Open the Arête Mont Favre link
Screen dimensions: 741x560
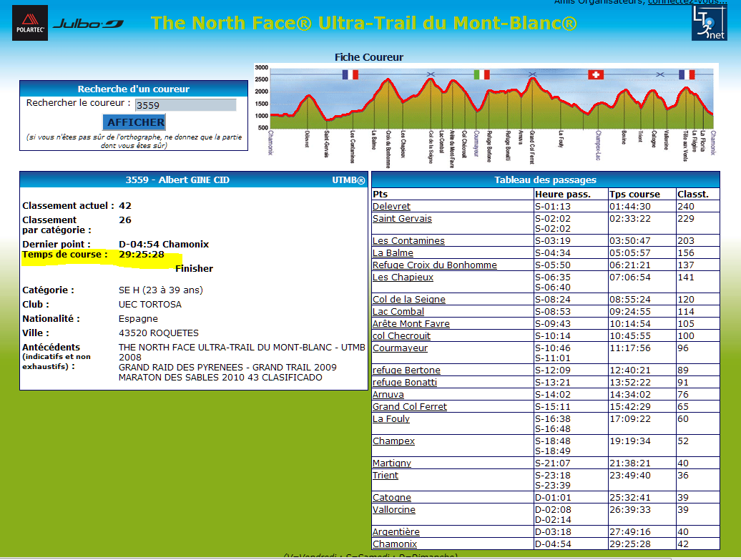[x=411, y=324]
